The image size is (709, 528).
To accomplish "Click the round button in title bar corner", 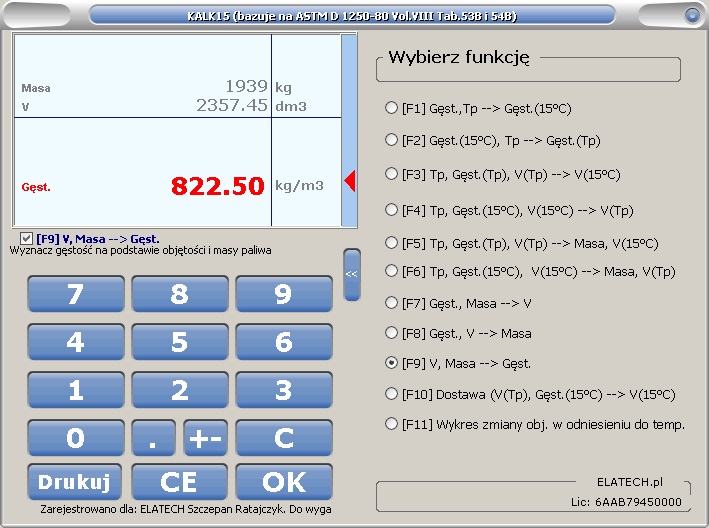I will click(x=692, y=15).
